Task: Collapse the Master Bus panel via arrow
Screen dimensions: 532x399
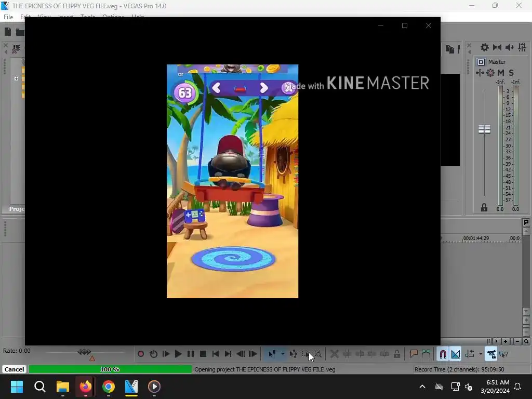Action: [469, 52]
